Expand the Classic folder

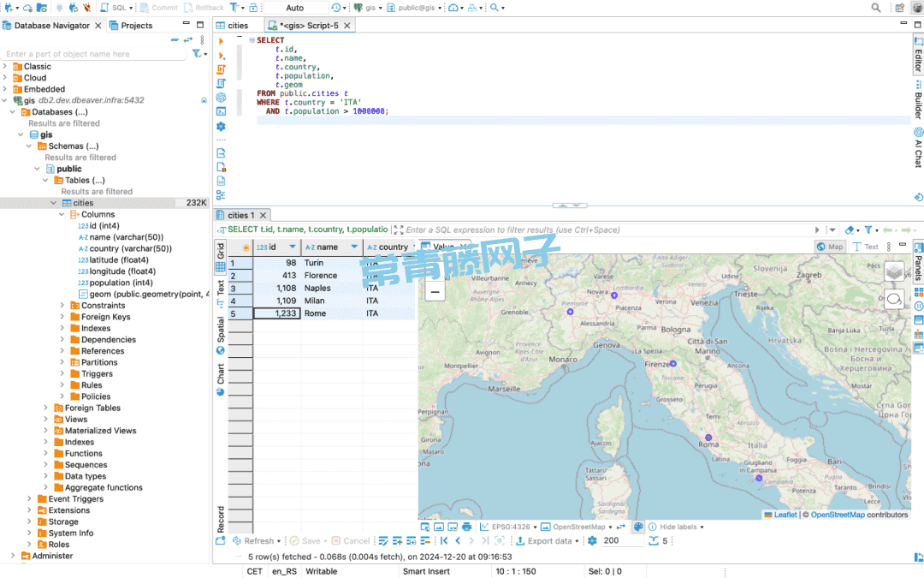click(x=5, y=67)
